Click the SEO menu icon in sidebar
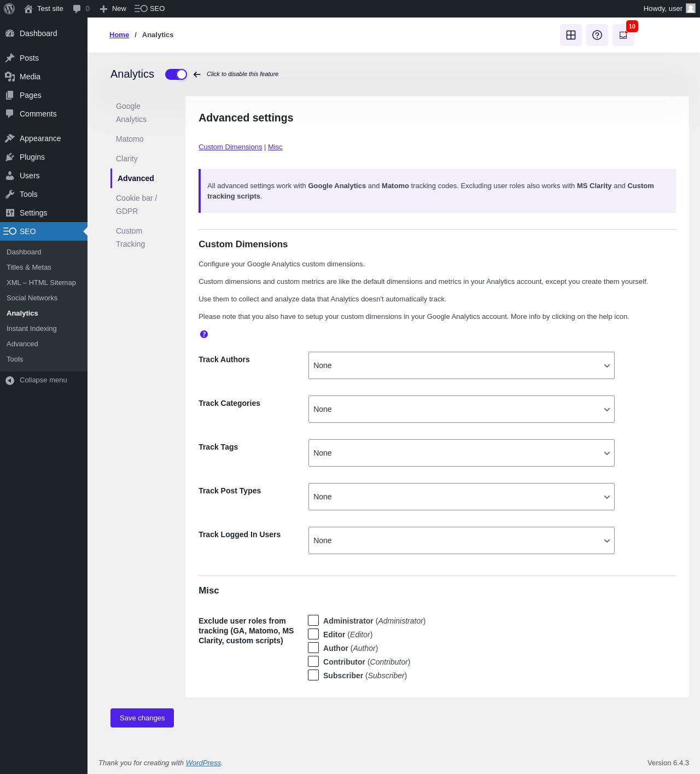The image size is (700, 774). tap(10, 231)
